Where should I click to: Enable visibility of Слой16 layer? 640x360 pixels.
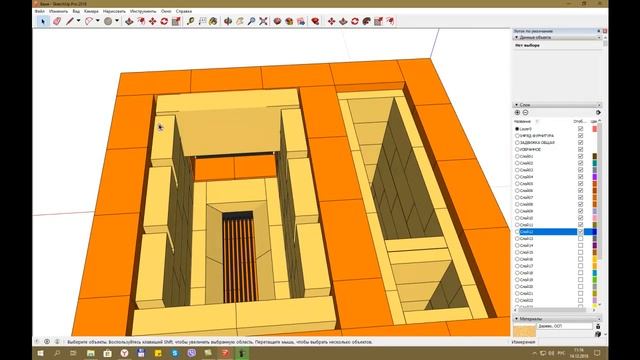tap(580, 259)
